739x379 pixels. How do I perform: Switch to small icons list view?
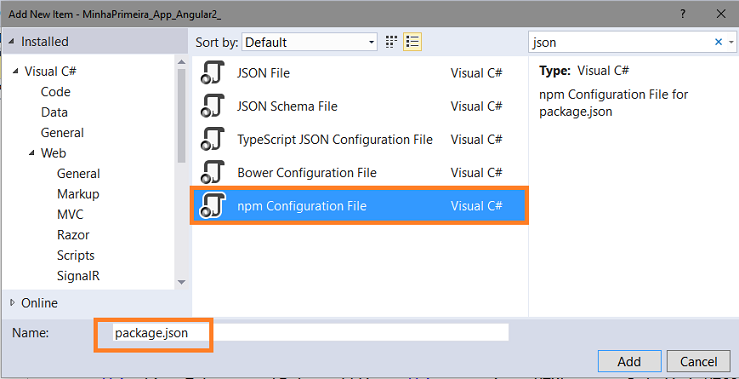point(412,42)
